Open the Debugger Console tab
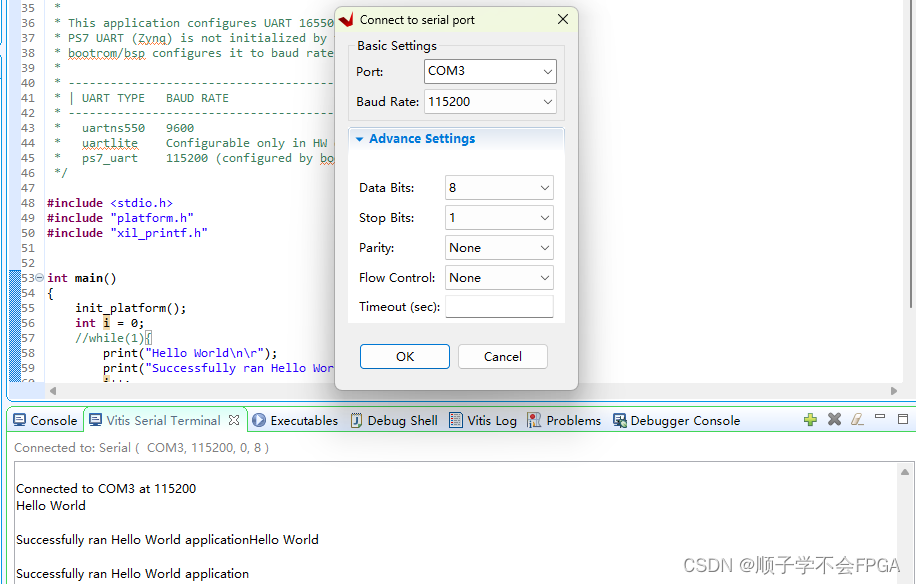This screenshot has width=916, height=584. tap(676, 420)
